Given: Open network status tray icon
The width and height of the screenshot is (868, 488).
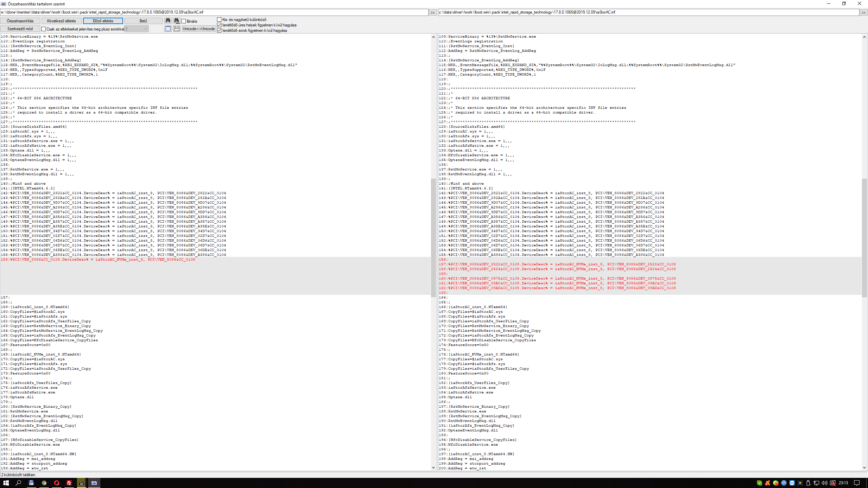Looking at the screenshot, I should tap(816, 483).
